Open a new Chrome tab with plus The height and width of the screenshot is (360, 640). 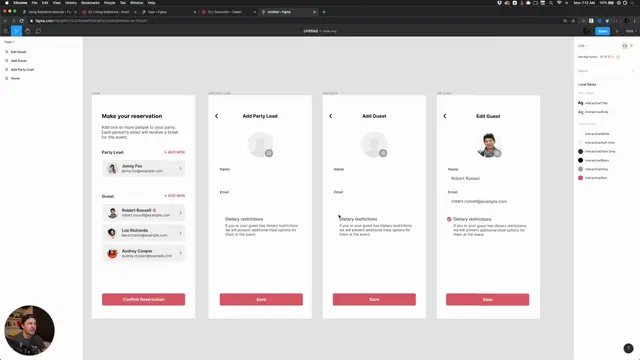[324, 12]
